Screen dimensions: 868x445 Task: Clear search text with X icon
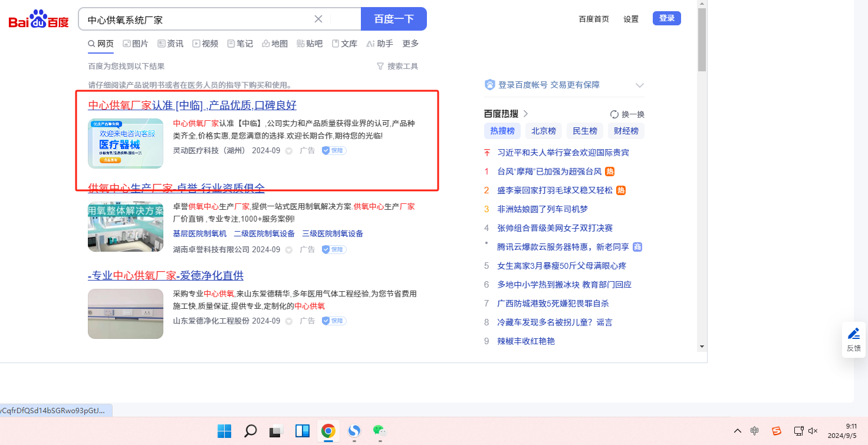click(x=318, y=19)
